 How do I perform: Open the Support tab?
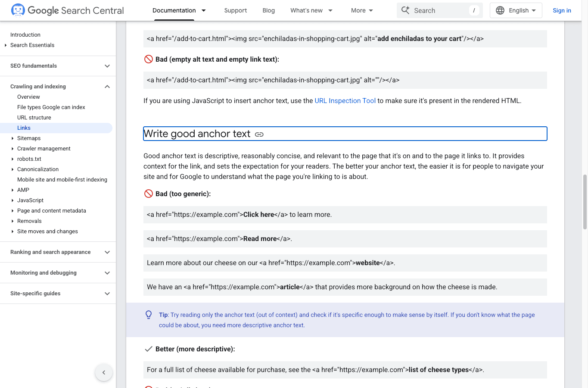click(236, 10)
